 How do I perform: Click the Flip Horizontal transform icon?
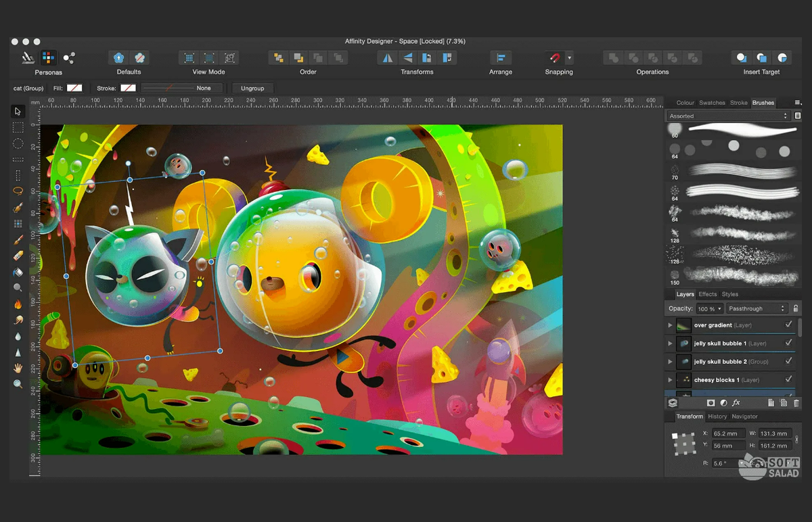coord(388,58)
